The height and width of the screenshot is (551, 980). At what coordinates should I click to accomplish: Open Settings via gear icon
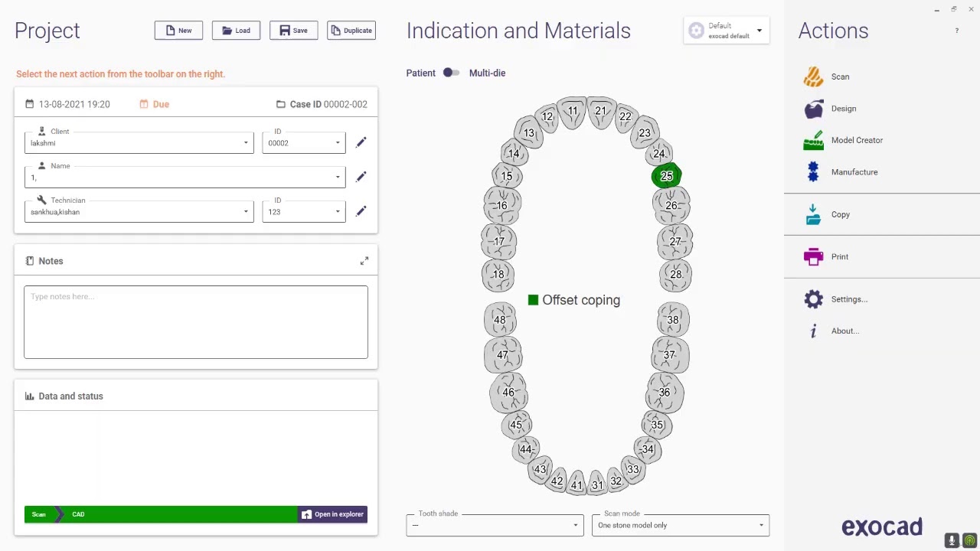pyautogui.click(x=813, y=299)
